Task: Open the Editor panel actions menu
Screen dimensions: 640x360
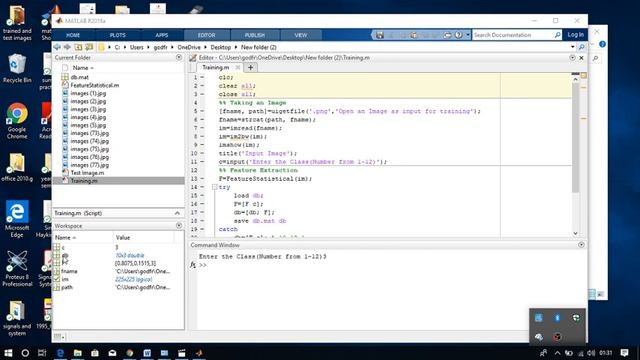Action: (572, 58)
